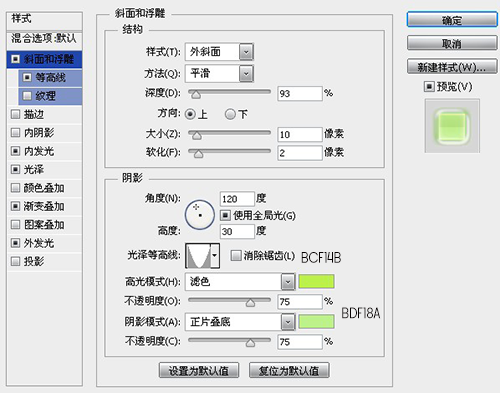Click the style preview thumbnail
The image size is (500, 393).
click(x=452, y=126)
